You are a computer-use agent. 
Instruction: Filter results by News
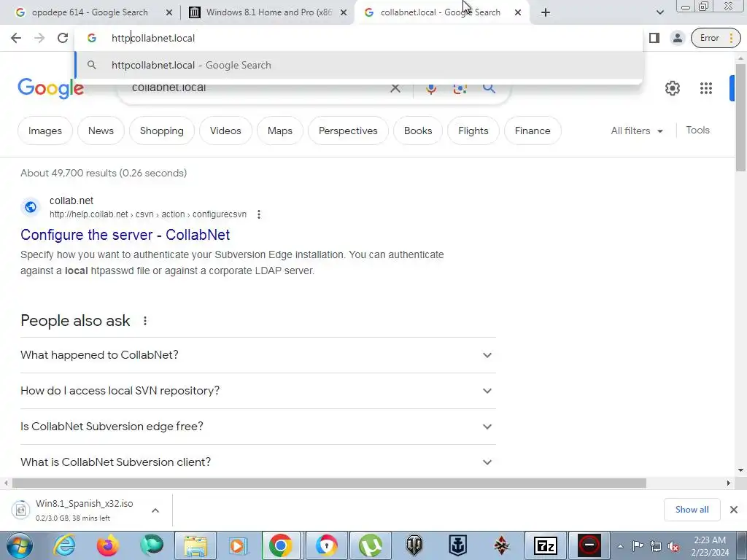coord(101,131)
